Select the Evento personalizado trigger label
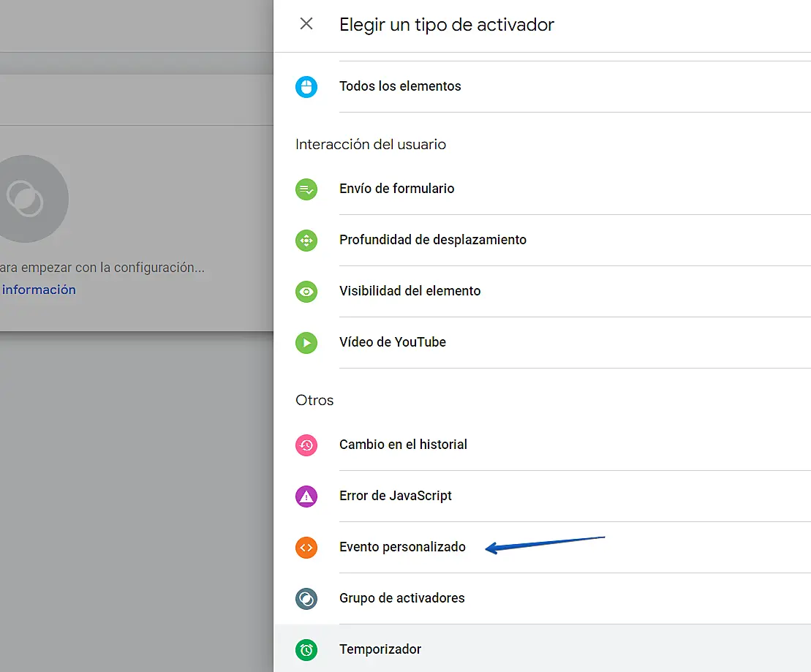Screen dimensions: 811x672 [402, 547]
